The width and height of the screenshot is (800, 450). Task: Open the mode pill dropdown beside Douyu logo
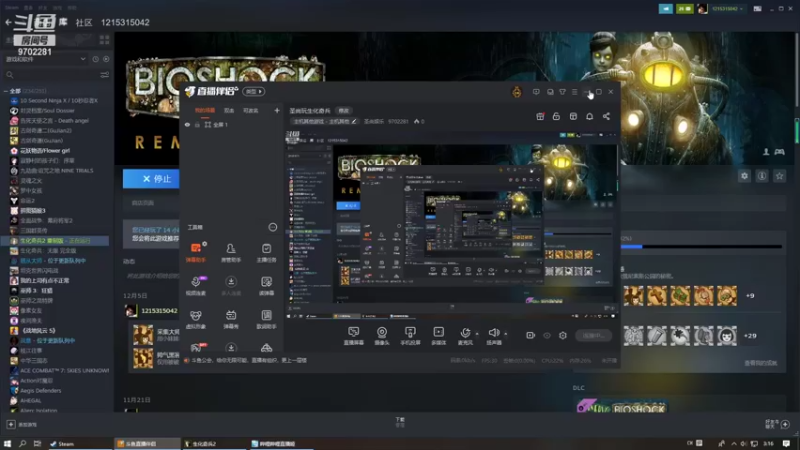[254, 91]
